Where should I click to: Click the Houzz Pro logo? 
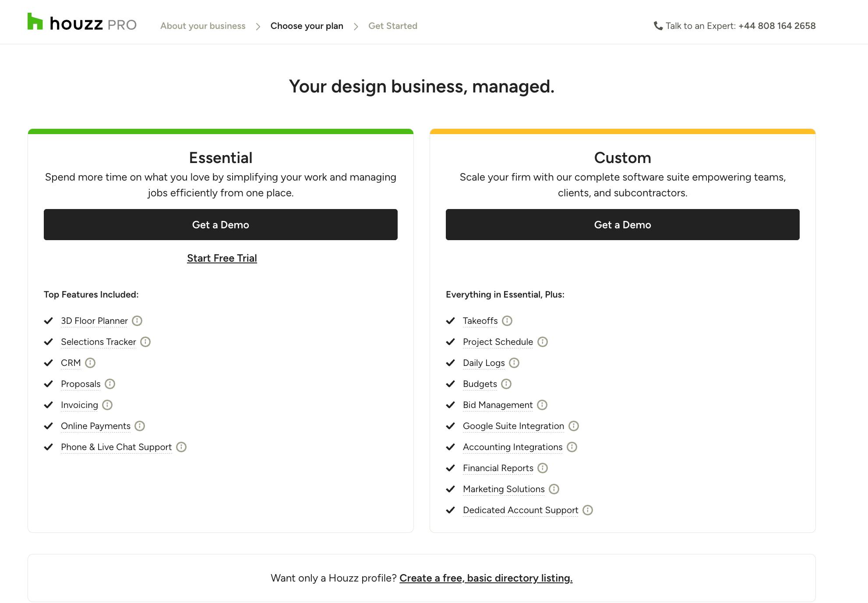pyautogui.click(x=82, y=22)
